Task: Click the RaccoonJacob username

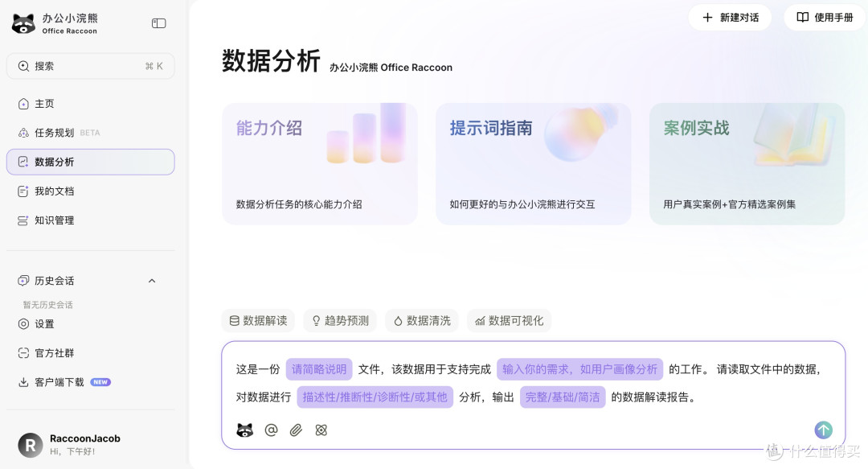Action: point(84,438)
